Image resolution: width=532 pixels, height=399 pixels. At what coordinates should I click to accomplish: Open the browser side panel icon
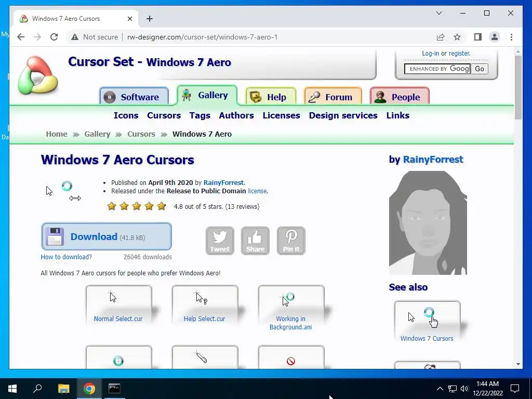point(478,37)
